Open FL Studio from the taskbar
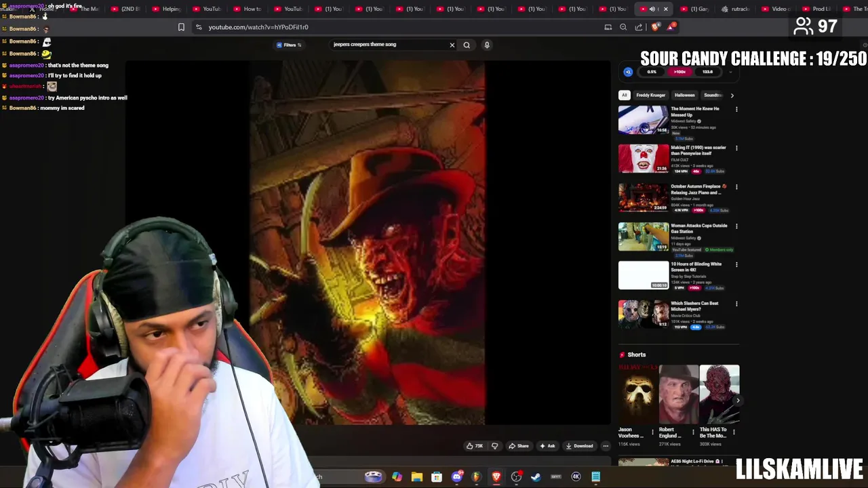The height and width of the screenshot is (488, 868). (x=476, y=476)
